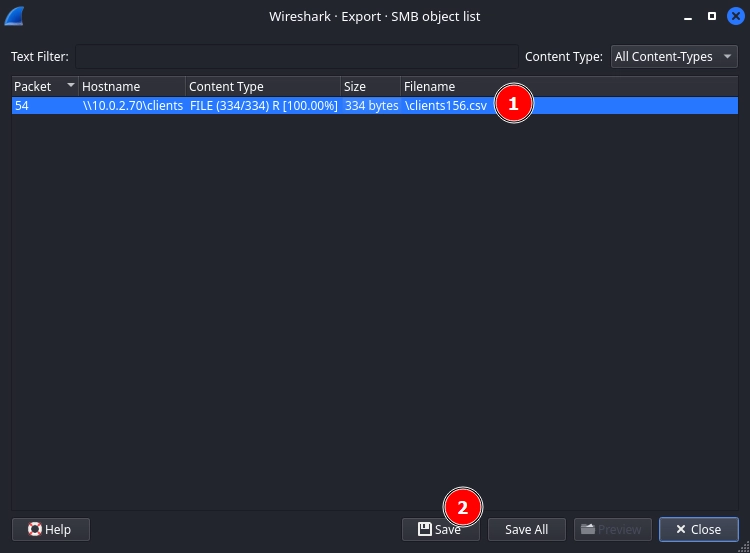750x553 pixels.
Task: Click the Wireshark shark fin icon in title bar
Action: tap(15, 17)
